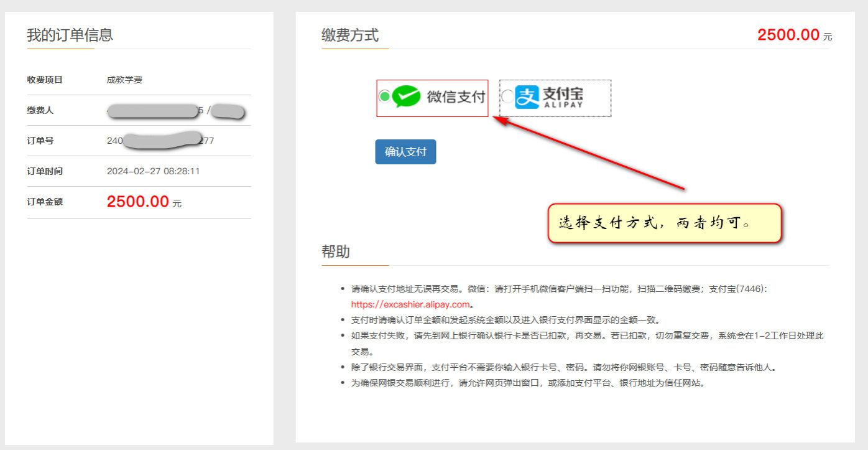Click the green WeChat Pay logo icon
868x450 pixels.
pos(407,96)
